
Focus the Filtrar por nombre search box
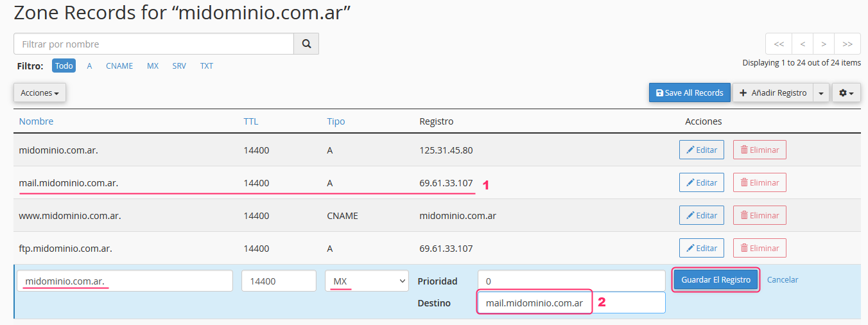(x=153, y=44)
